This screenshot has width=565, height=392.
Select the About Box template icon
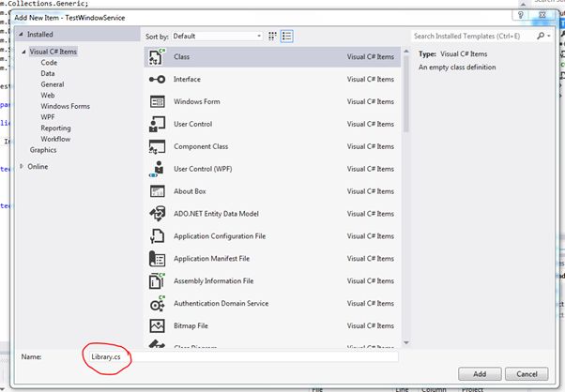coord(157,191)
